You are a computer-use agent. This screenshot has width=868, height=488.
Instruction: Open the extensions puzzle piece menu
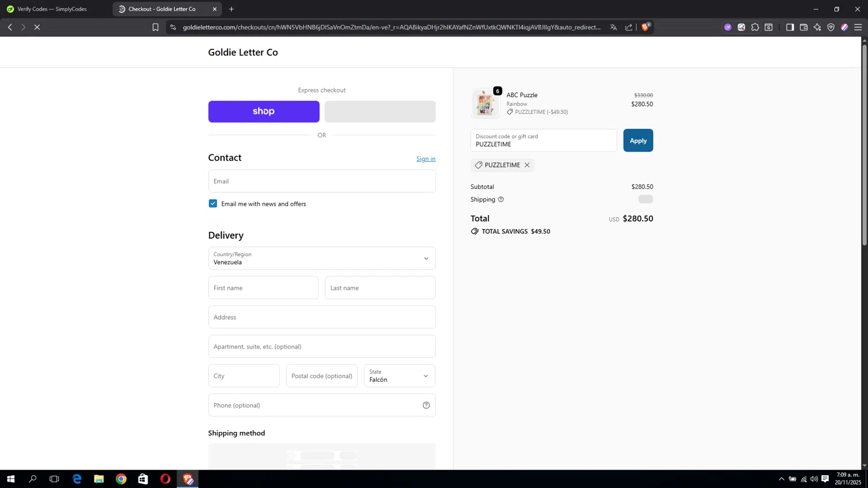click(x=755, y=27)
